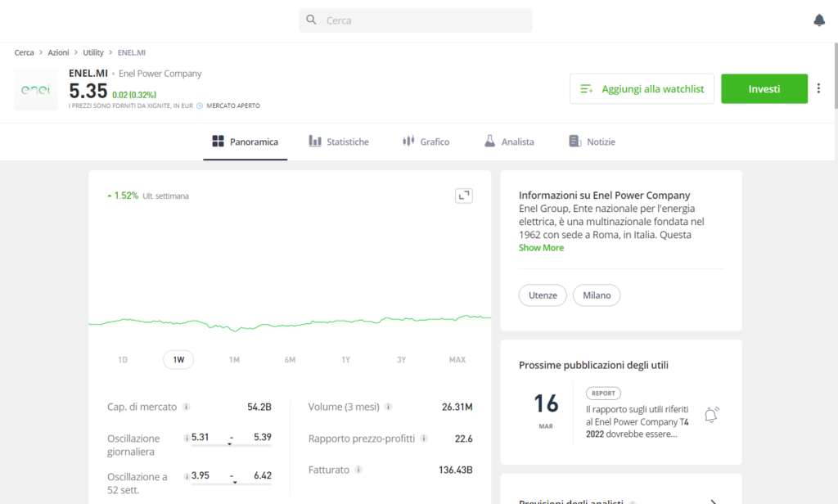The height and width of the screenshot is (504, 838).
Task: Go to the Notizie tab
Action: [x=592, y=142]
